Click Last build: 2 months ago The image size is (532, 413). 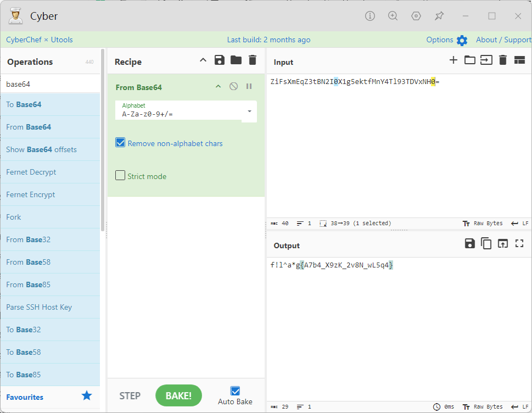click(x=268, y=40)
